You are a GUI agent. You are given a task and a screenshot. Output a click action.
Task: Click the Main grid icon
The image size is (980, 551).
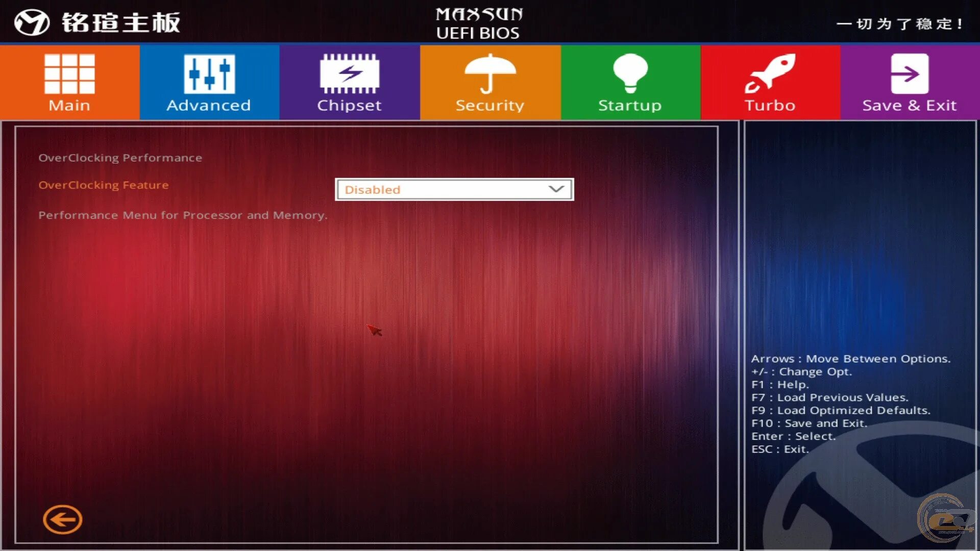69,73
